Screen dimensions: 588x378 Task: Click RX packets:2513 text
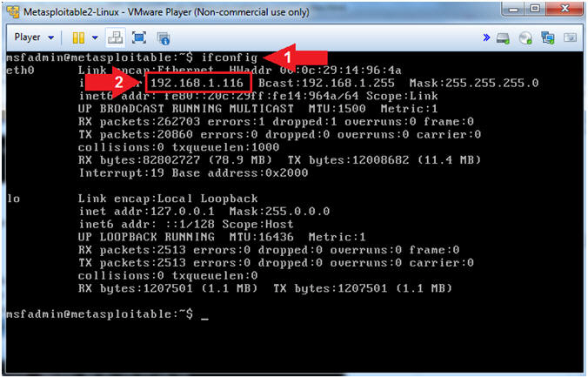coord(132,250)
